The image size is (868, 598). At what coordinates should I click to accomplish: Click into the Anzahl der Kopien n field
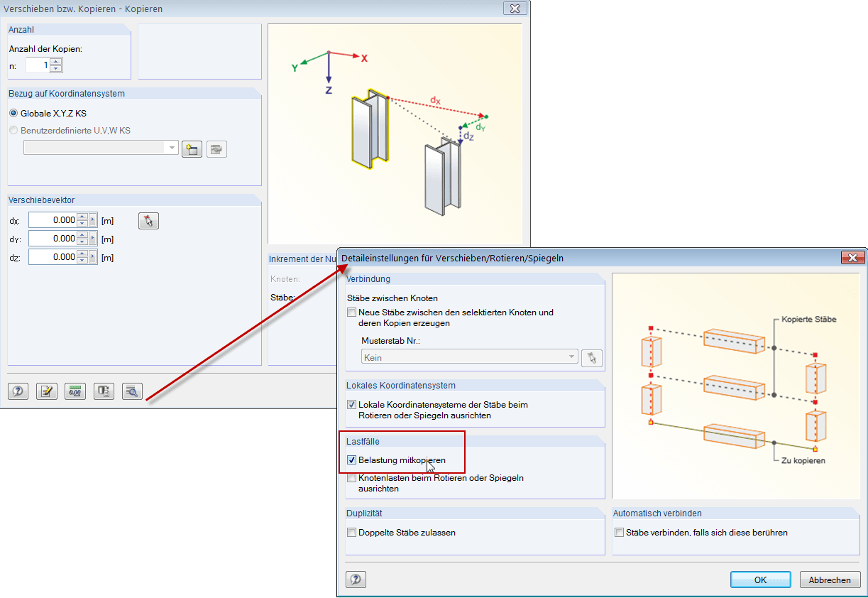(38, 65)
